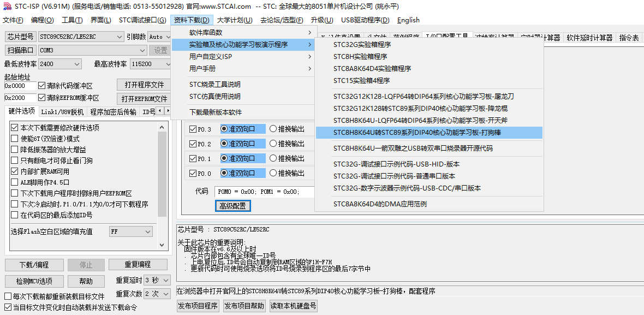Expand the chip model STC89C52RC dropdown
Viewport: 644px width, 315px height.
pos(120,37)
